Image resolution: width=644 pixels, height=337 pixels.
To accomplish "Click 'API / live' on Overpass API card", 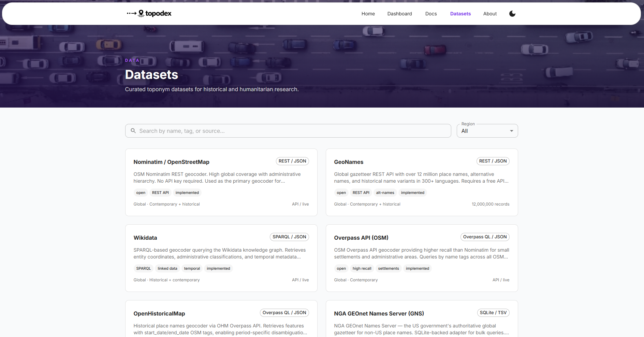I will (501, 280).
